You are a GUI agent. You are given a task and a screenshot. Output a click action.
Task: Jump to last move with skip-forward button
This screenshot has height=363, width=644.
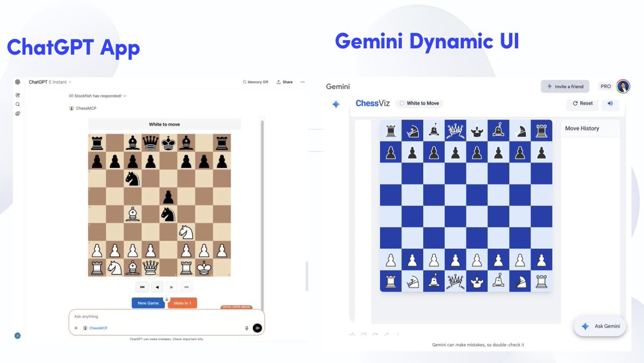point(186,287)
